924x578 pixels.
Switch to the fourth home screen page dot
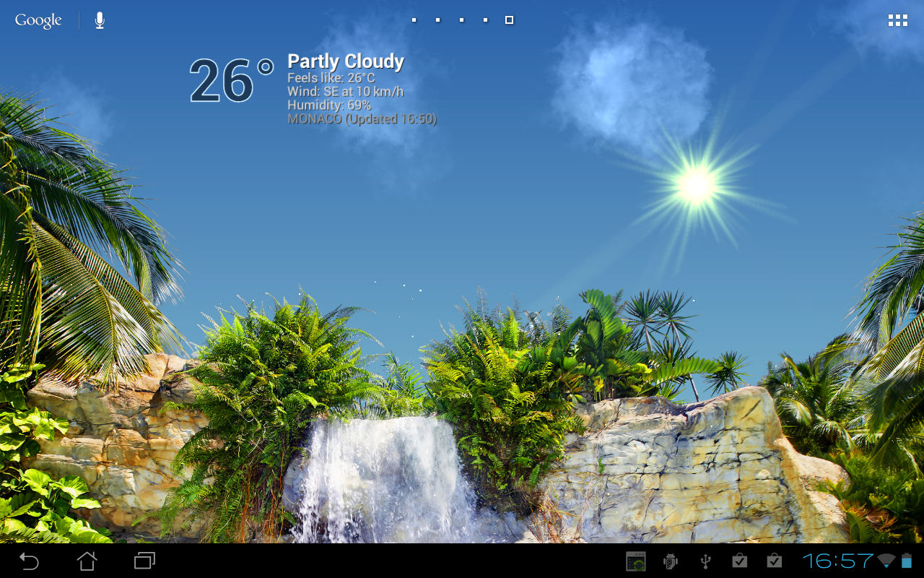point(485,20)
